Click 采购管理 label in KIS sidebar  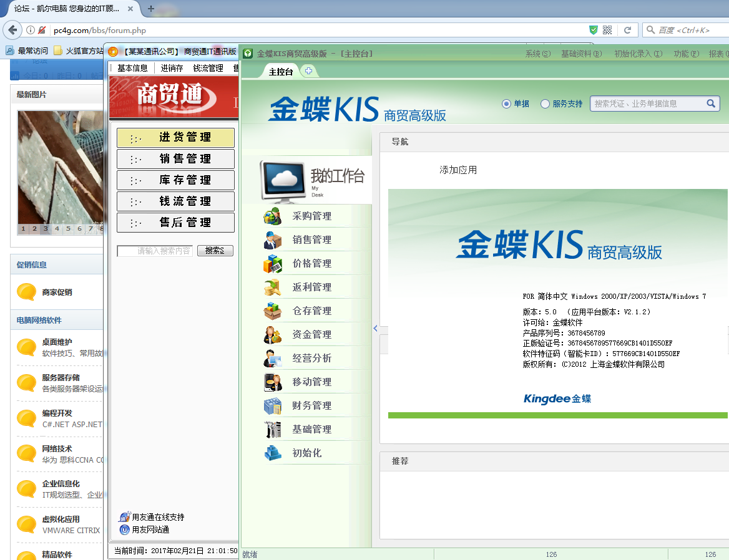click(311, 216)
